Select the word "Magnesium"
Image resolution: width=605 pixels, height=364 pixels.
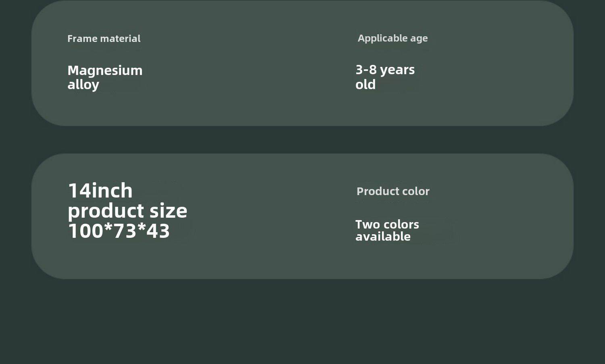click(x=105, y=71)
